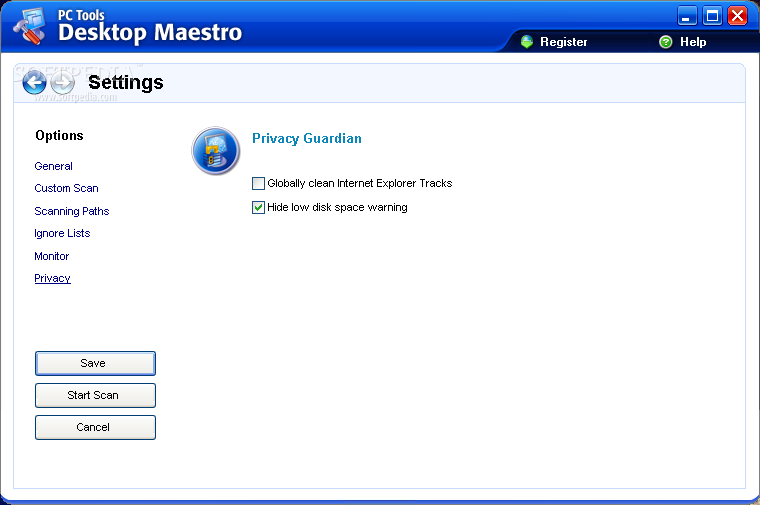Click the Options sidebar heading
760x505 pixels.
pos(59,136)
